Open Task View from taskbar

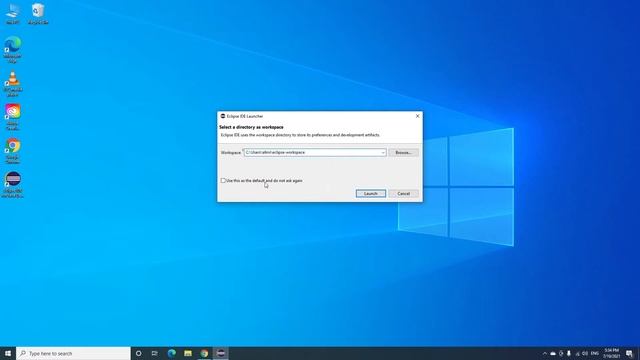(155, 353)
